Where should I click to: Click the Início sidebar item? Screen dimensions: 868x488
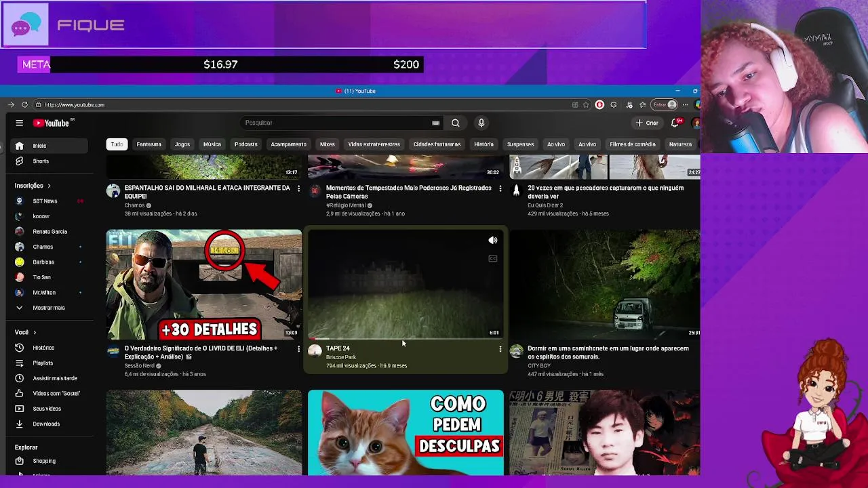pyautogui.click(x=49, y=146)
